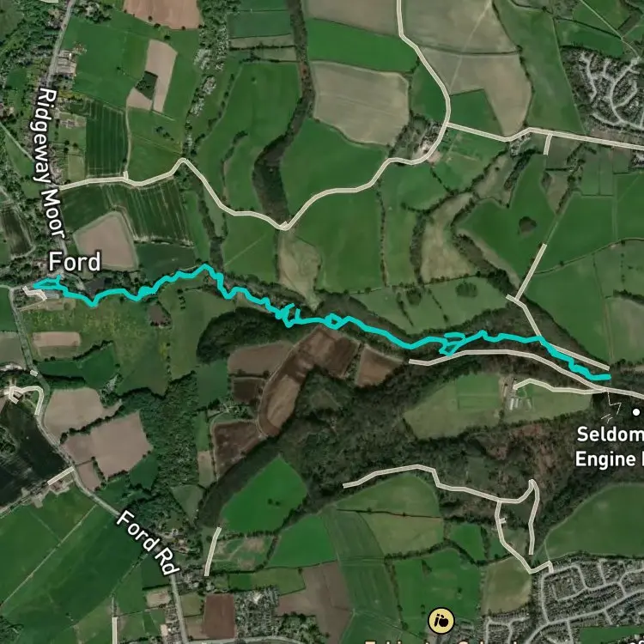The height and width of the screenshot is (644, 644).
Task: Click the cyan route's western start at Ford
Action: (x=35, y=284)
